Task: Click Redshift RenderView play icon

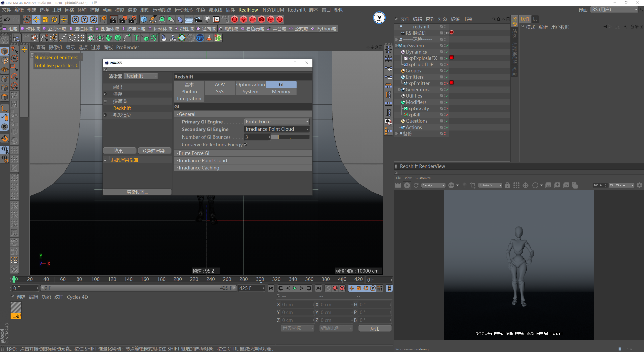Action: click(407, 185)
